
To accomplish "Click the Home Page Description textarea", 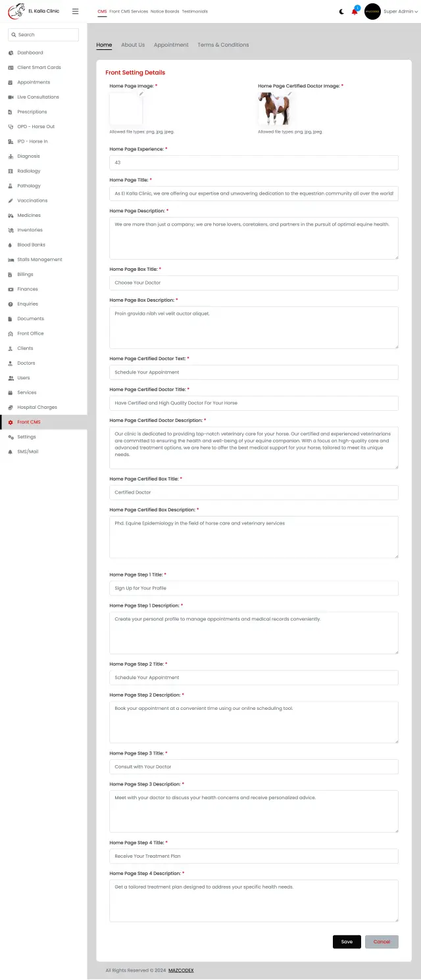I will coord(254,238).
